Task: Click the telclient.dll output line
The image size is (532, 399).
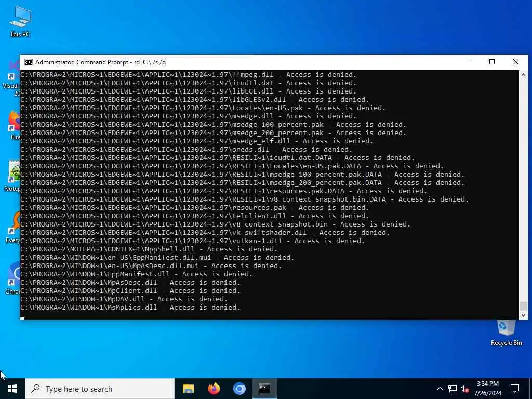Action: tap(194, 216)
